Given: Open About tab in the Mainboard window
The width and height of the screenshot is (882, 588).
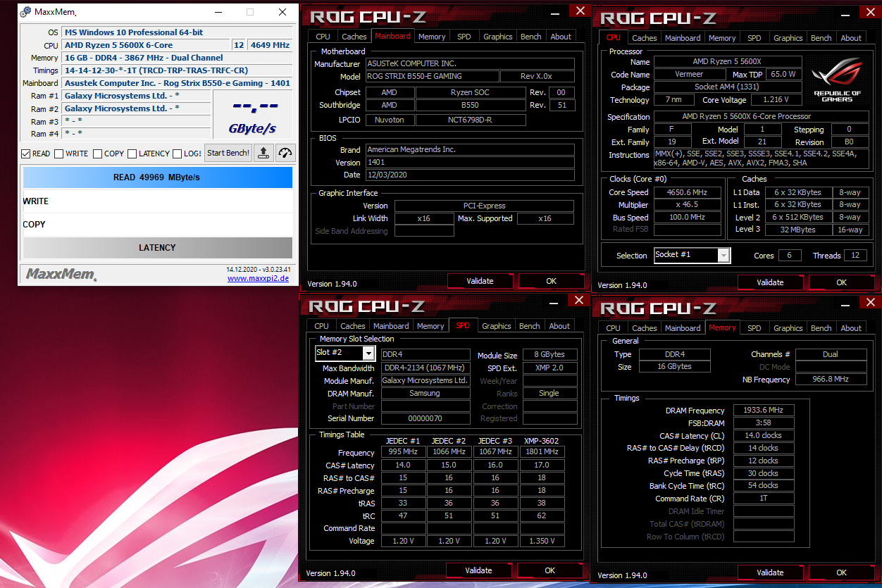Looking at the screenshot, I should (x=561, y=37).
